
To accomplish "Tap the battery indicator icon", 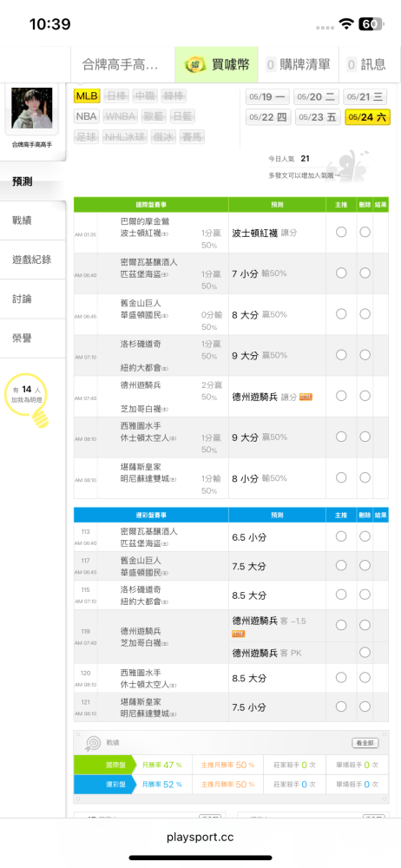I will tap(370, 23).
